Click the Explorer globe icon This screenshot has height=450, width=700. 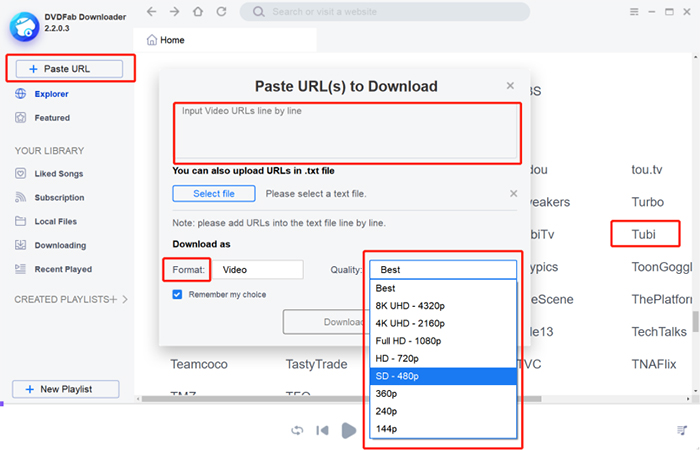21,94
